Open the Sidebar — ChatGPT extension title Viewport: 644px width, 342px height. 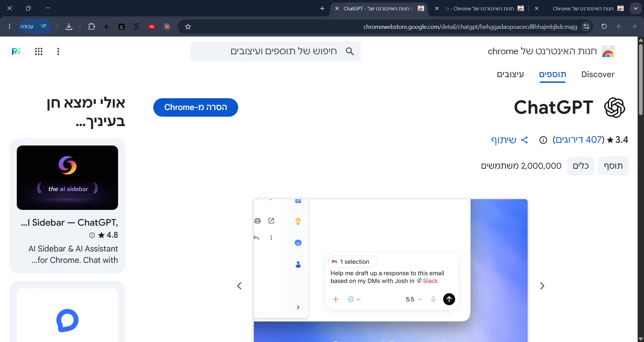(x=69, y=223)
